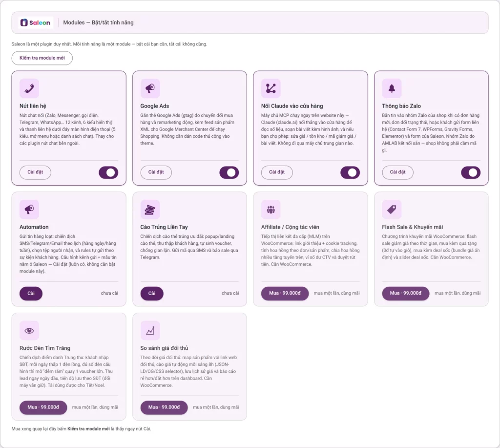500x448 pixels.
Task: Click the Thông báo Zalo card title
Action: click(x=401, y=106)
